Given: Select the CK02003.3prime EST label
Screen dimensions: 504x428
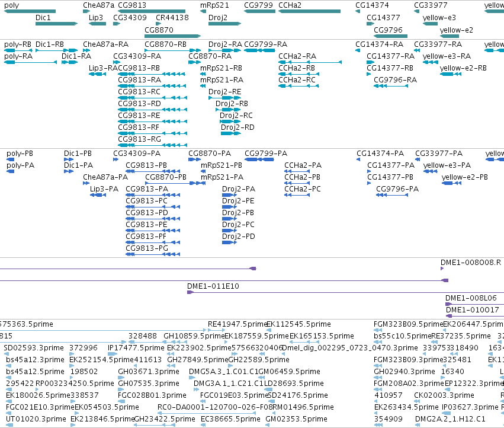Looking at the screenshot, I should point(444,395).
